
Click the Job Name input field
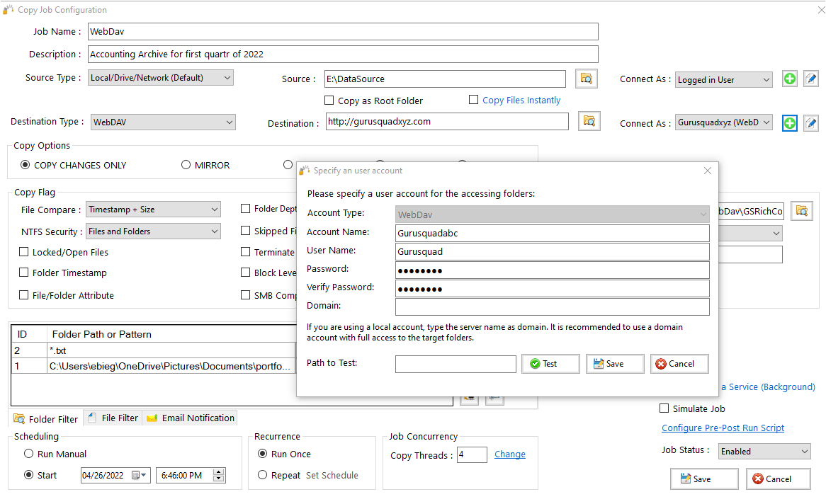[x=343, y=32]
